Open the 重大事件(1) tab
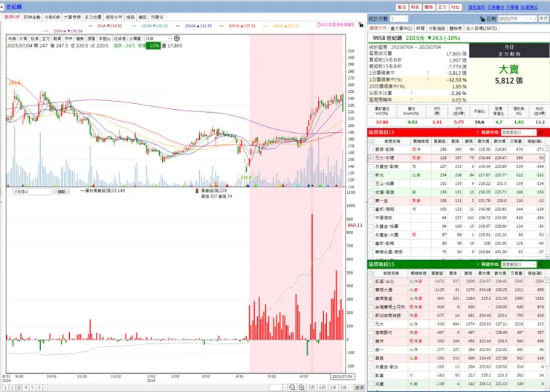This screenshot has width=550, height=392. (401, 28)
